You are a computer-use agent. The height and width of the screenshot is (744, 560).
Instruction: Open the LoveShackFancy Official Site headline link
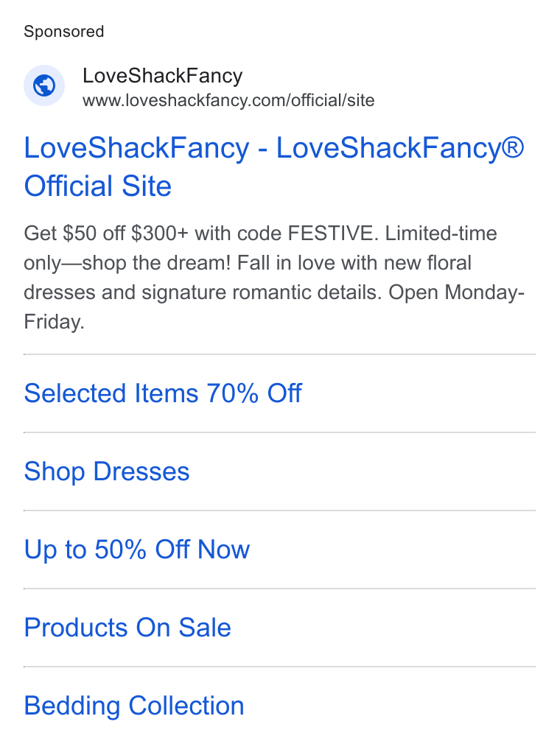pyautogui.click(x=274, y=166)
